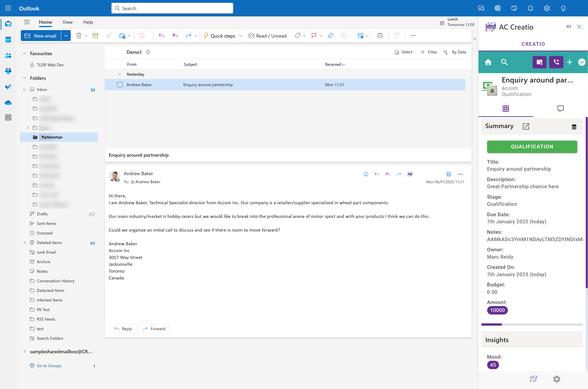
Task: Click the Amount 10000 purple badge
Action: pos(497,310)
